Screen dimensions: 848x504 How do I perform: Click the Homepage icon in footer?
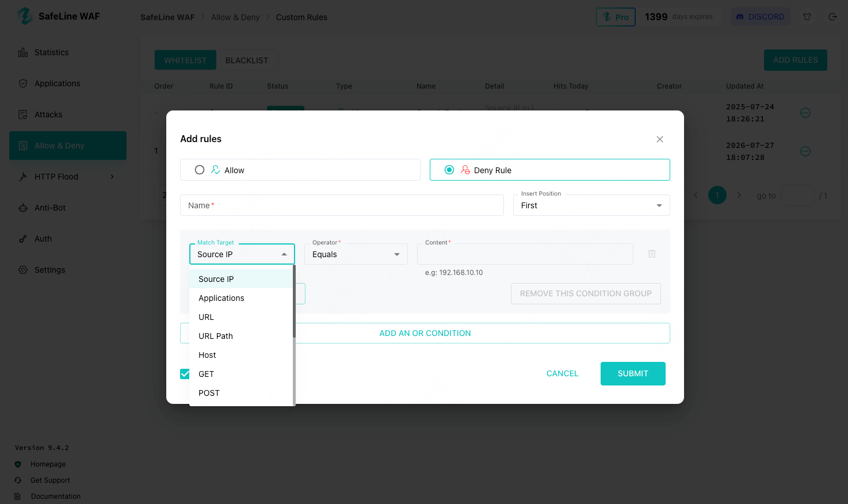pos(18,464)
